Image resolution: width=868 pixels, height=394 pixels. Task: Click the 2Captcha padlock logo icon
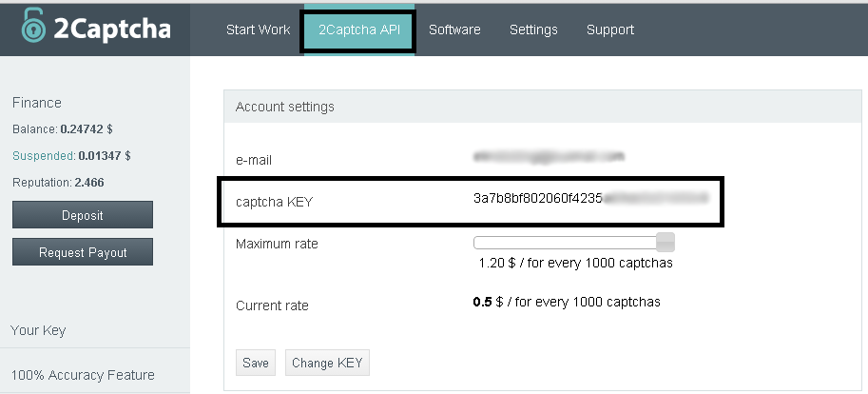click(33, 26)
